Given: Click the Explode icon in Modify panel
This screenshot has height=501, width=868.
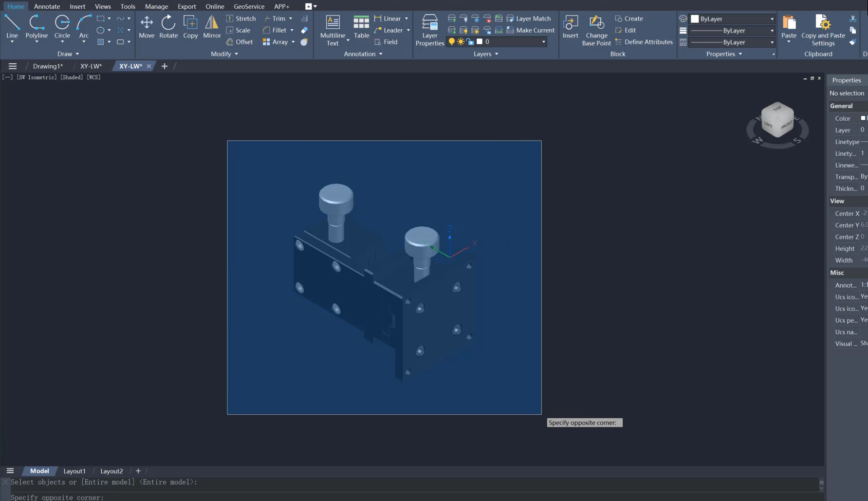Looking at the screenshot, I should (304, 42).
